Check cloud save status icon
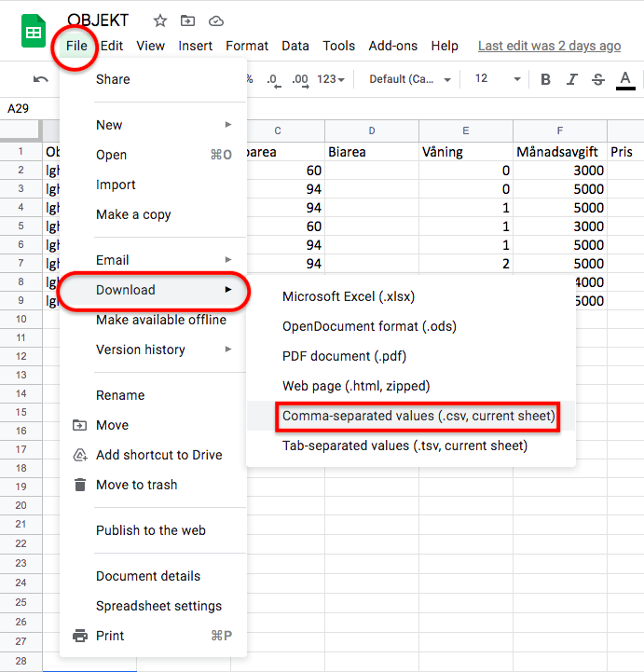 coord(216,21)
